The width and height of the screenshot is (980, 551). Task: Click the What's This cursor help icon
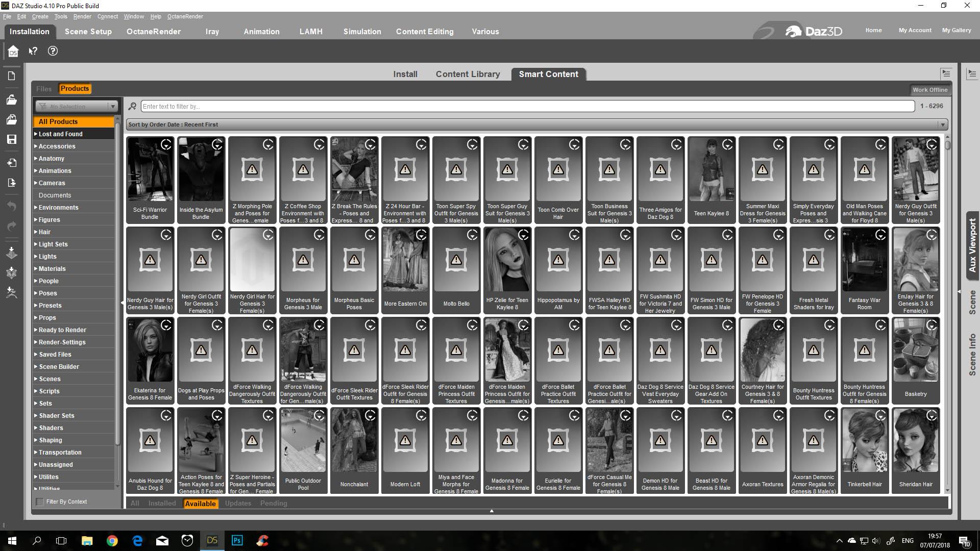click(33, 51)
